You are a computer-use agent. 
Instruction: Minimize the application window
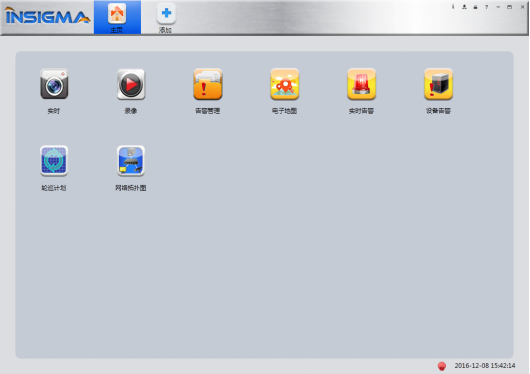(498, 7)
